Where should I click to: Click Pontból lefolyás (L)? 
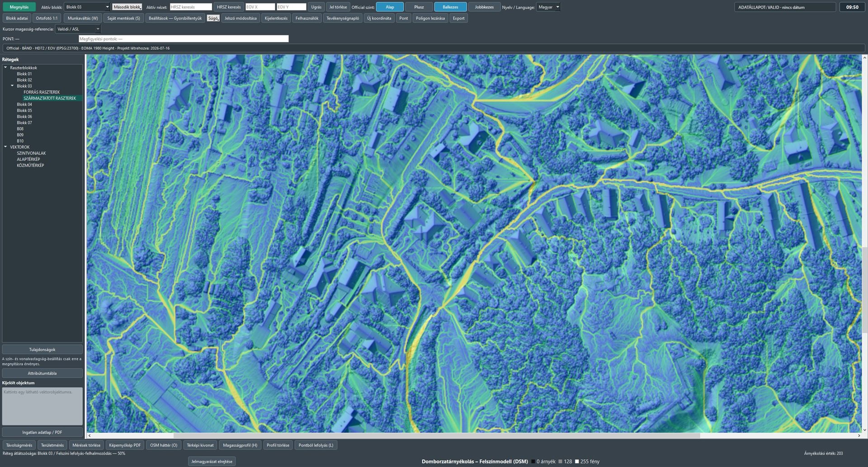coord(316,445)
